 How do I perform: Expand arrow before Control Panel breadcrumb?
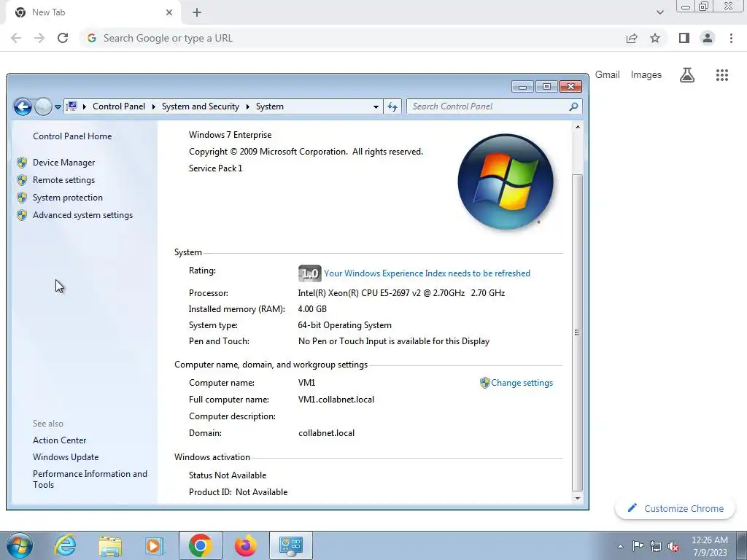pos(85,106)
